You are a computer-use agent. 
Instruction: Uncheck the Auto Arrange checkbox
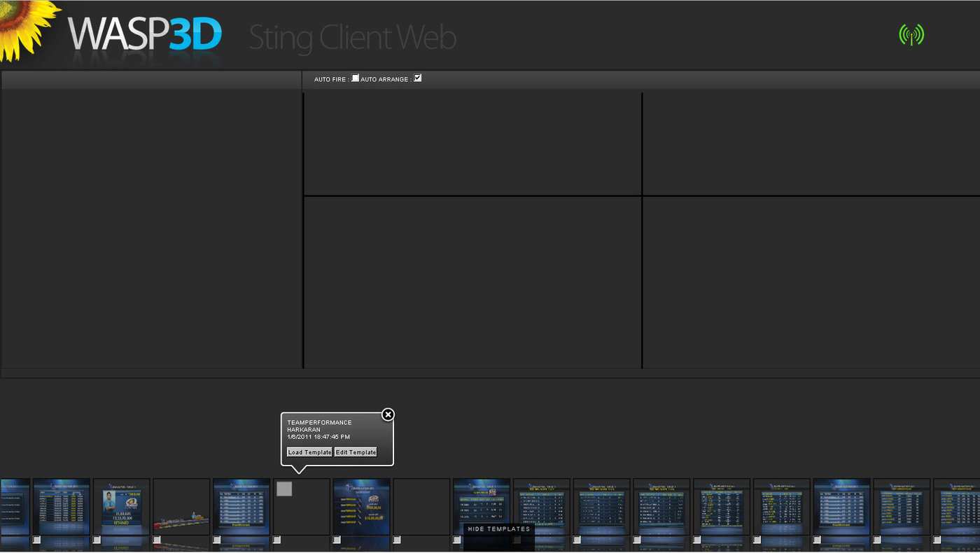pos(418,78)
